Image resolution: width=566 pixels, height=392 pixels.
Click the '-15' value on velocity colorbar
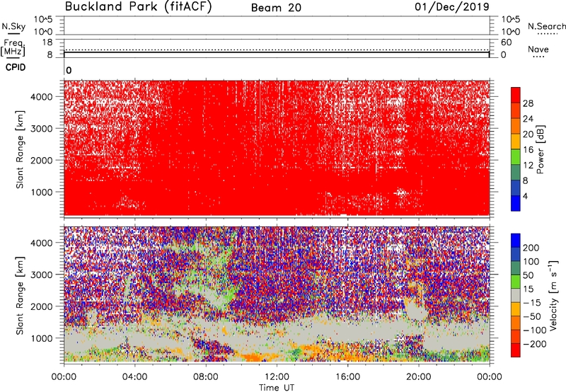tap(532, 302)
